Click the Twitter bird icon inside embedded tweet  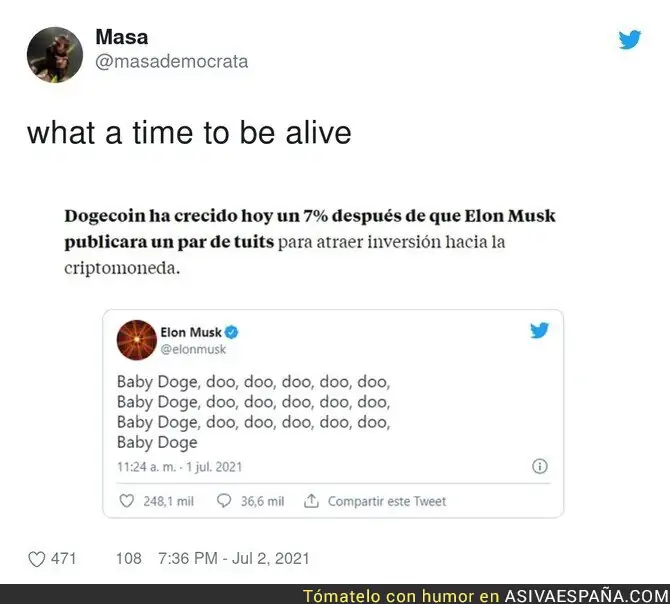coord(539,330)
